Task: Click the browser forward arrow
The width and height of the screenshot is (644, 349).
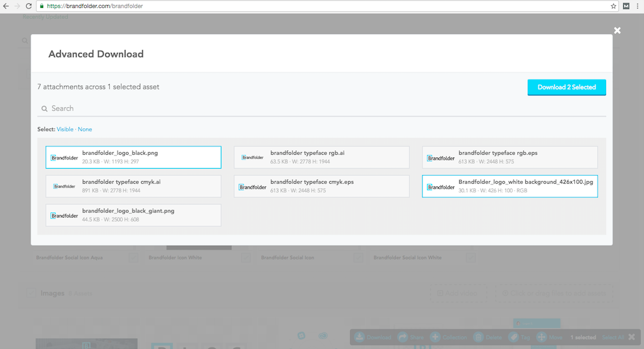Action: pos(17,6)
